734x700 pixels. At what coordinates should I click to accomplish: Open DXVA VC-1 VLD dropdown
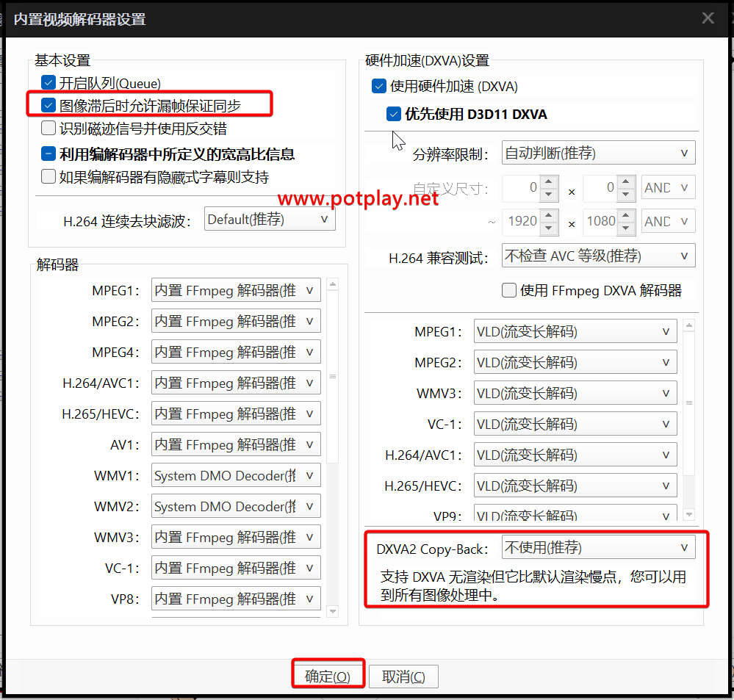[575, 424]
